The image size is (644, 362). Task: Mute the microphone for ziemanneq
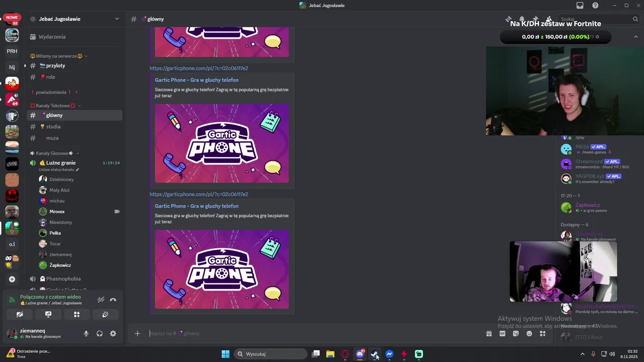tap(86, 333)
